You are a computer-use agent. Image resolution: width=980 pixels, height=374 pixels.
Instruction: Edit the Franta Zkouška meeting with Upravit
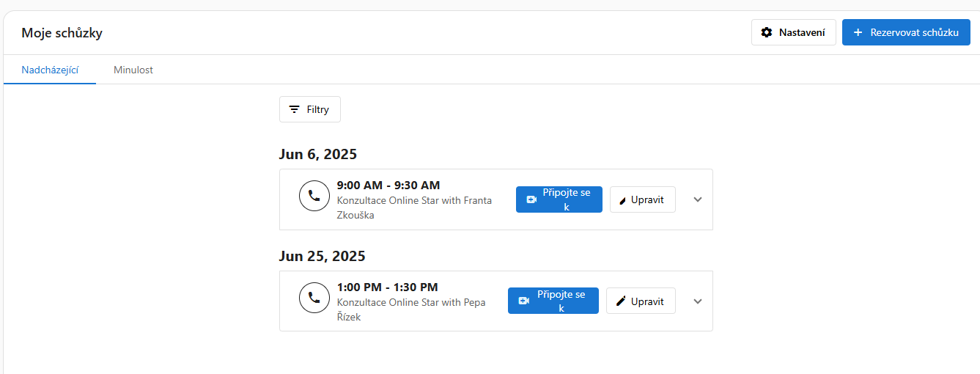click(x=643, y=199)
